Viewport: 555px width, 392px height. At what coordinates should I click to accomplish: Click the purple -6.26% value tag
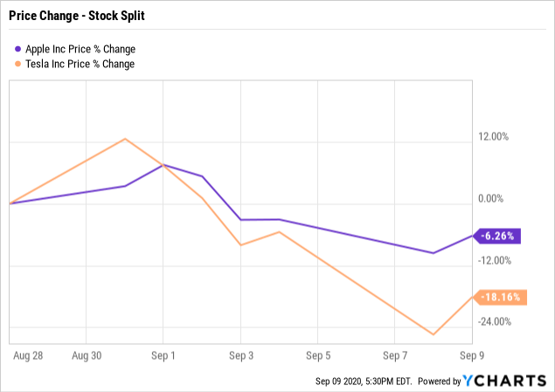pyautogui.click(x=499, y=235)
